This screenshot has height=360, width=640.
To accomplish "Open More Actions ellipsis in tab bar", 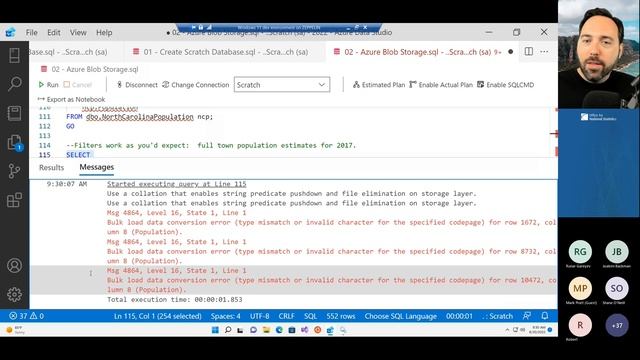I will tap(544, 51).
